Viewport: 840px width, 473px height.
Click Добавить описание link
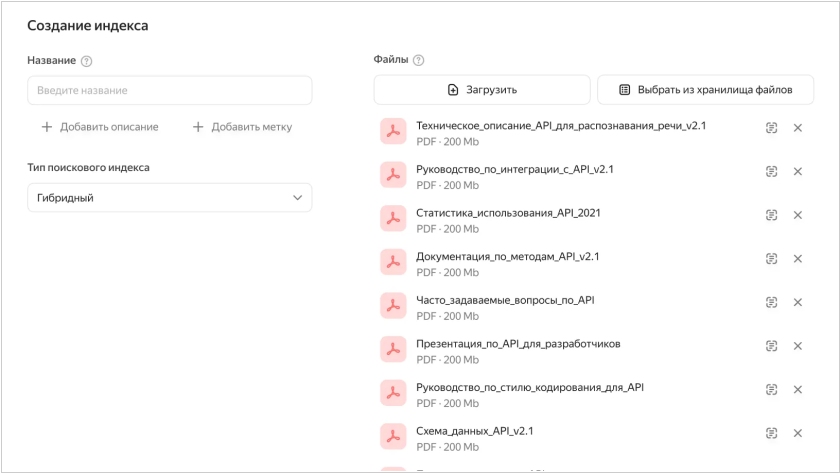(x=100, y=127)
